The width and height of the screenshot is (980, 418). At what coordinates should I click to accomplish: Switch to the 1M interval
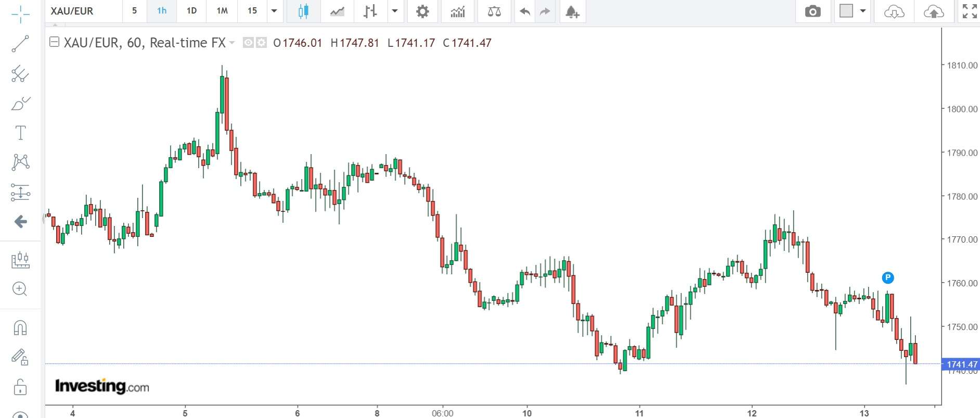point(222,11)
